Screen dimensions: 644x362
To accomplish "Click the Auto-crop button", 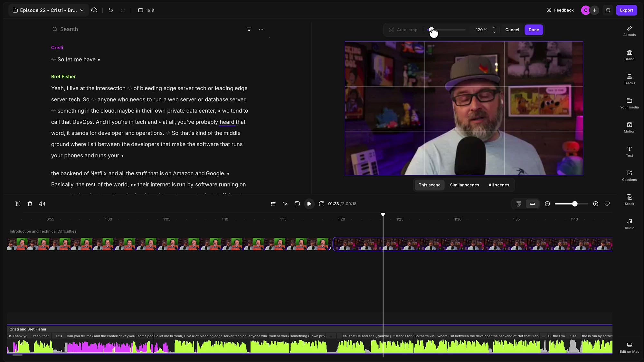I will (403, 30).
